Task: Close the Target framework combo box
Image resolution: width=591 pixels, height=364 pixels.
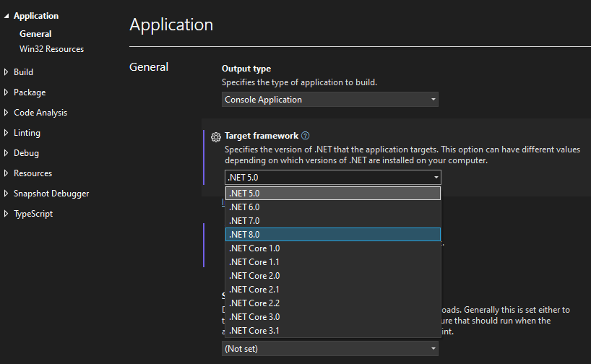Action: click(436, 178)
